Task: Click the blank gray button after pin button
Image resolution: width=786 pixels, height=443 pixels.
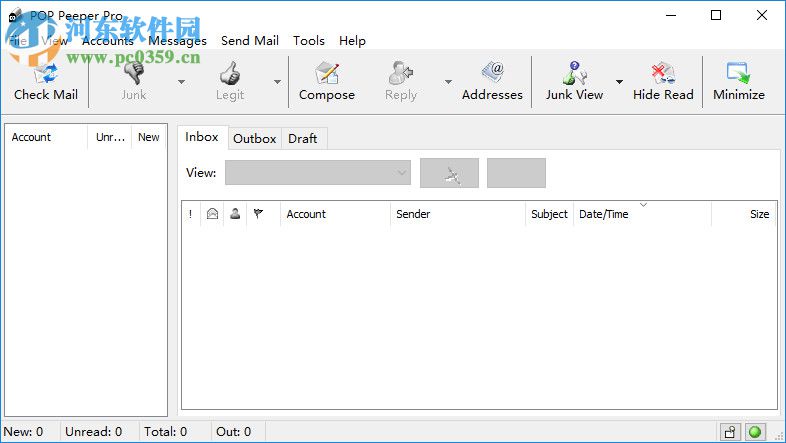Action: pos(516,173)
